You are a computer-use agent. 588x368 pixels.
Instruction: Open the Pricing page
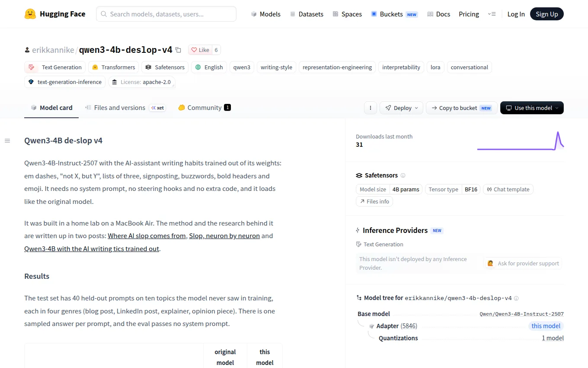tap(469, 14)
